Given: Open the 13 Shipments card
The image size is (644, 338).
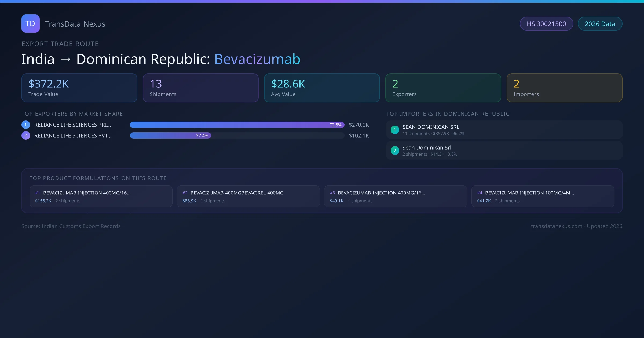Looking at the screenshot, I should 200,88.
